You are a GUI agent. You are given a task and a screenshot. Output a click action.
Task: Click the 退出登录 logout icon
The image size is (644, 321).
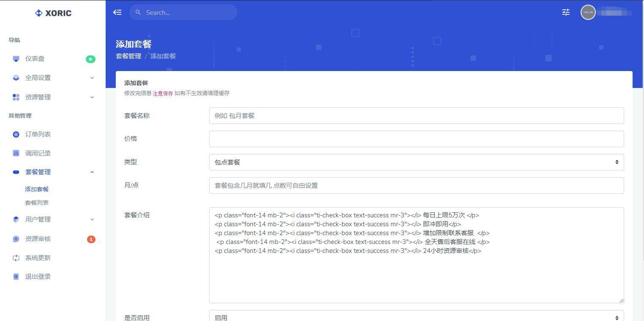[16, 277]
